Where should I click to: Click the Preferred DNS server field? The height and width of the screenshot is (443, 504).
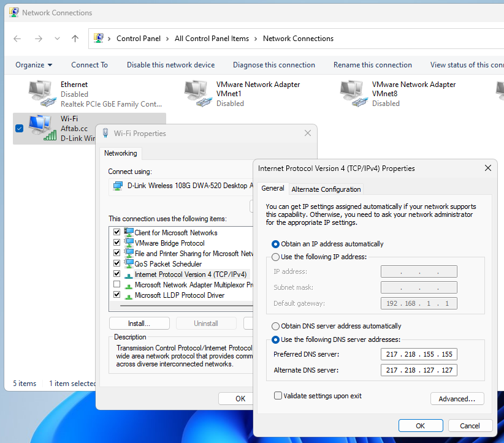pos(419,355)
